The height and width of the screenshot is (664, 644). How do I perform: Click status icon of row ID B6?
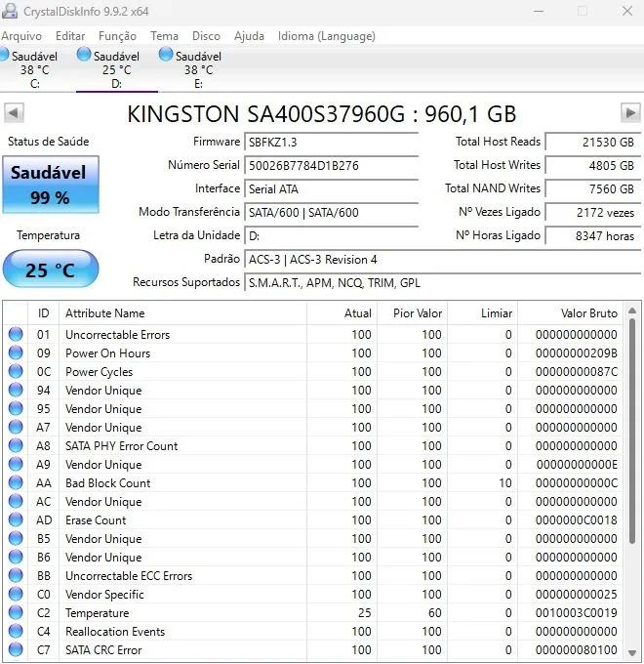click(16, 557)
